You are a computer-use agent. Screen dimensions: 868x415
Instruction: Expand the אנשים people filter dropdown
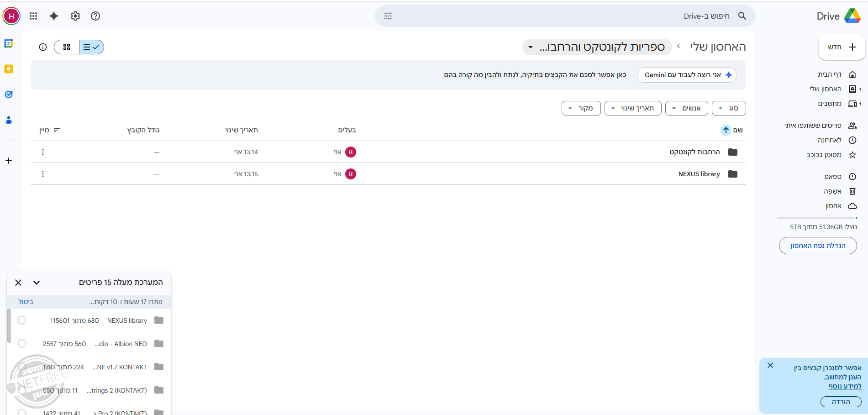coord(686,108)
